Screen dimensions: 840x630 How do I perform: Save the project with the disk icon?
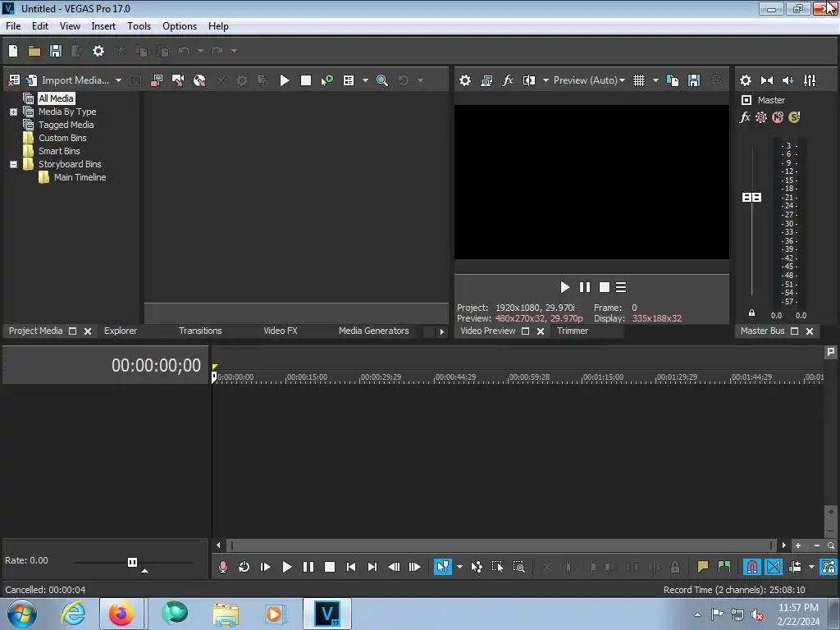[56, 51]
